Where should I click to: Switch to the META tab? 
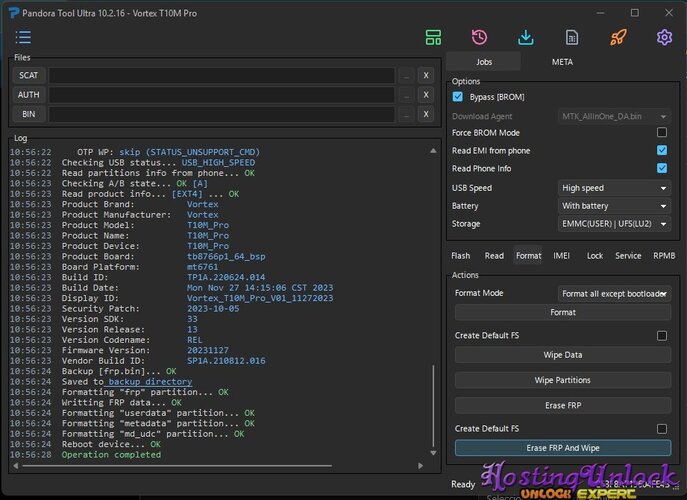click(562, 62)
